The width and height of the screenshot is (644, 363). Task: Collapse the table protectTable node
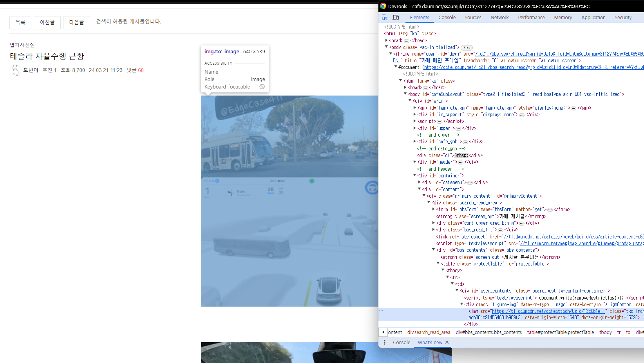[x=438, y=264]
